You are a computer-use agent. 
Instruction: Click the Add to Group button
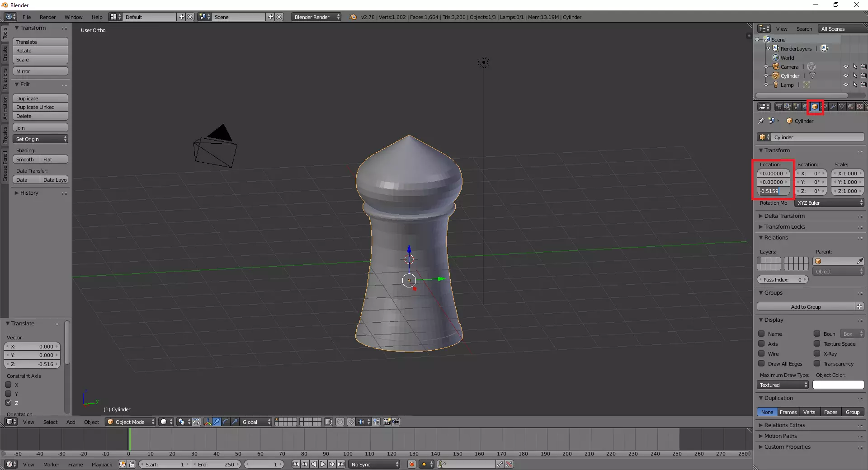(806, 307)
